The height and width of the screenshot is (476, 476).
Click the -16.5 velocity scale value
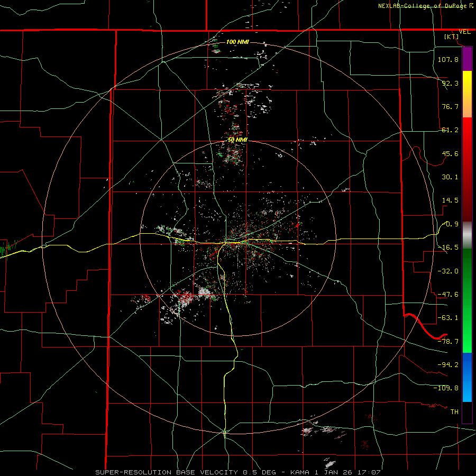tap(448, 248)
